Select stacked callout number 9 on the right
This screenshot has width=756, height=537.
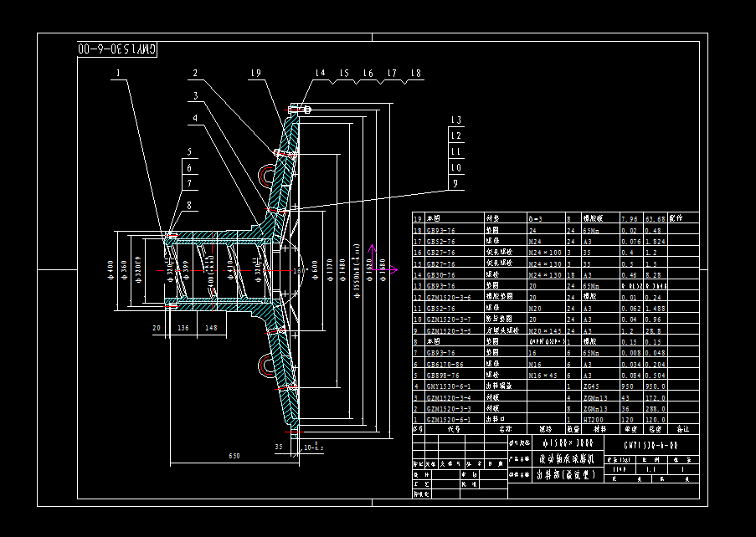point(455,183)
